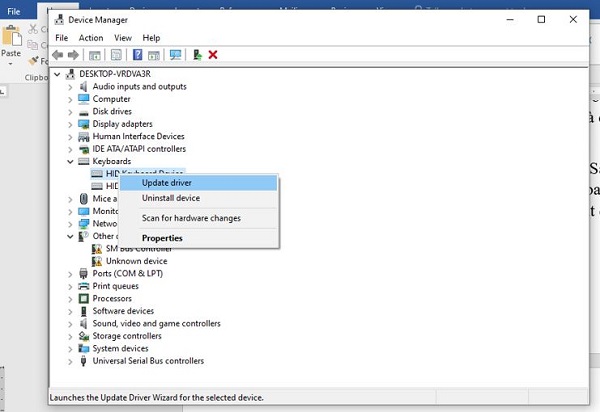Screen dimensions: 600x412
Task: Click the Scan for hardware changes monitor icon
Action: coord(175,55)
